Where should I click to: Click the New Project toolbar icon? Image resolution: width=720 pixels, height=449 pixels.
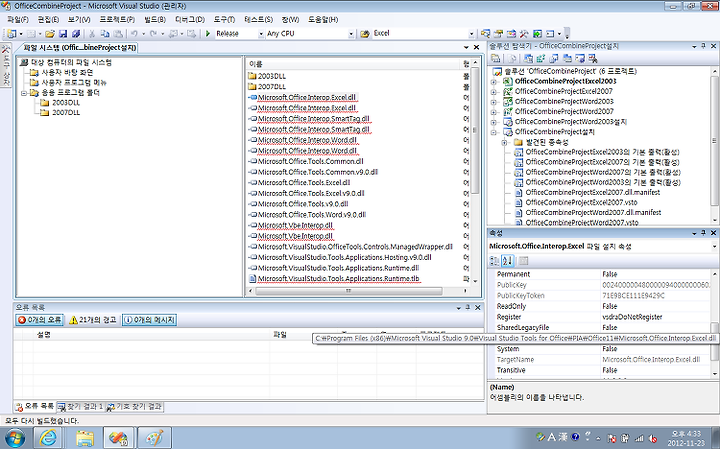[x=11, y=34]
